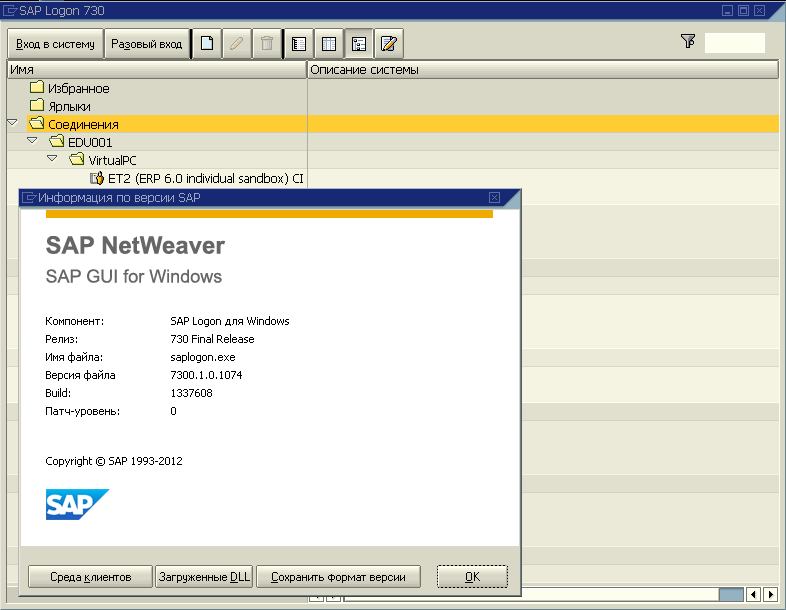The height and width of the screenshot is (610, 786).
Task: Close the Информация по версии SAP dialog
Action: pyautogui.click(x=494, y=197)
